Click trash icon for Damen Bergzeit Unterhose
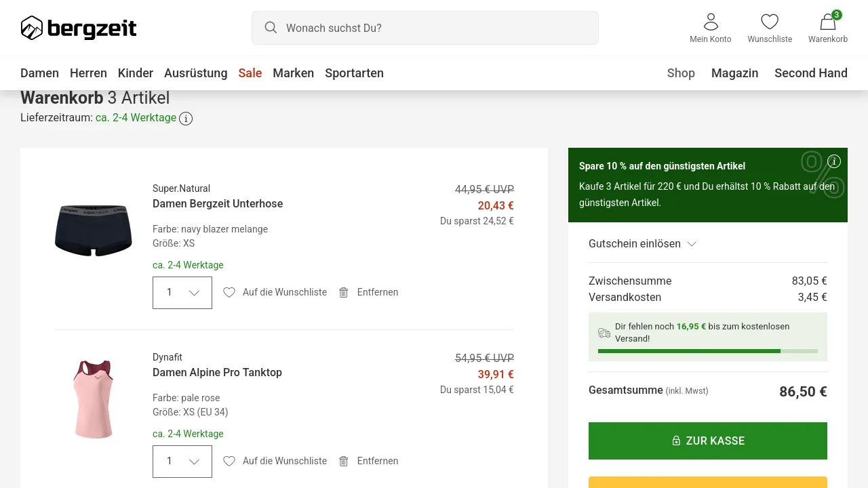868x488 pixels. (344, 293)
